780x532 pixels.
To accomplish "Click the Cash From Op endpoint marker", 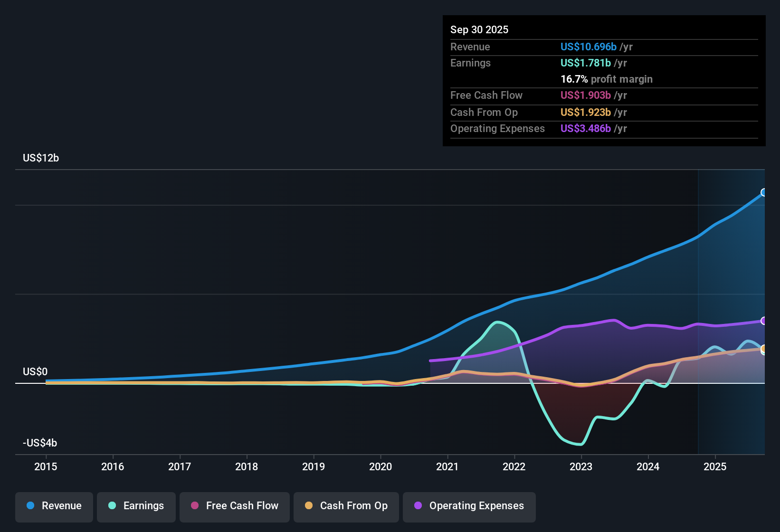I will click(764, 350).
